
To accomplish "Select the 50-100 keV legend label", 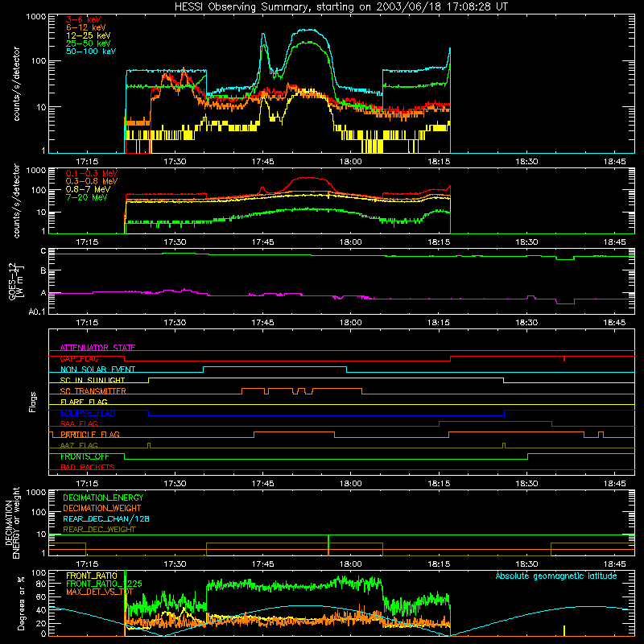I will click(x=91, y=52).
